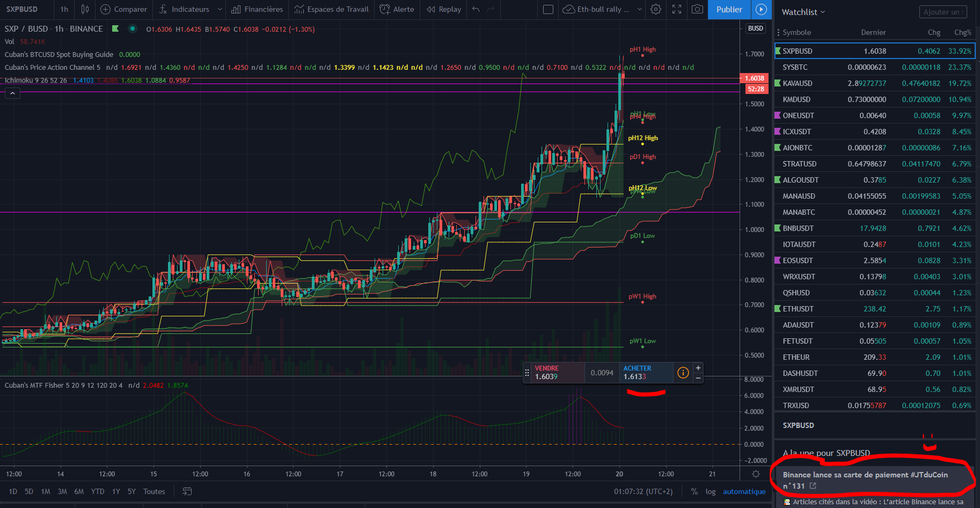
Task: Open the go-to-date calendar icon
Action: point(187,491)
